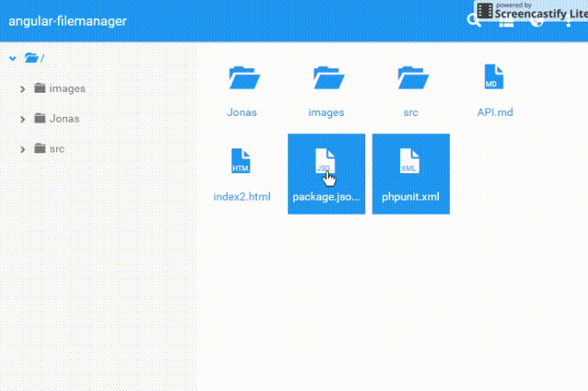
Task: Select the 'images' label in the sidebar tree
Action: [68, 89]
